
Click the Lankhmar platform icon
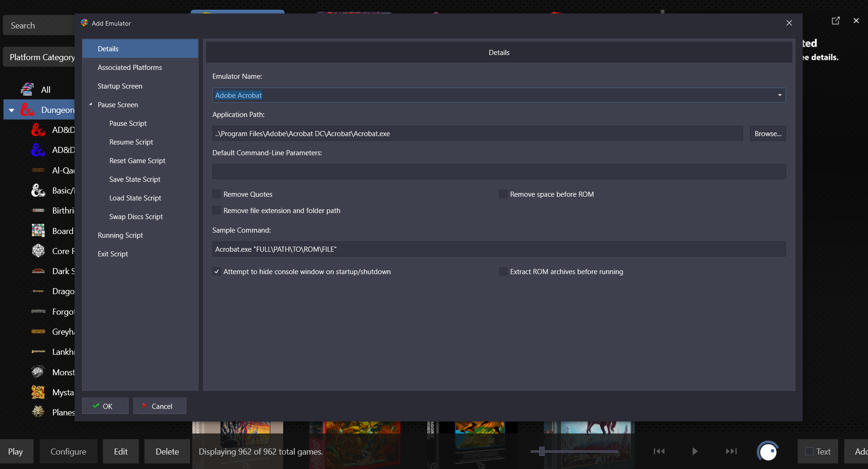(x=38, y=352)
